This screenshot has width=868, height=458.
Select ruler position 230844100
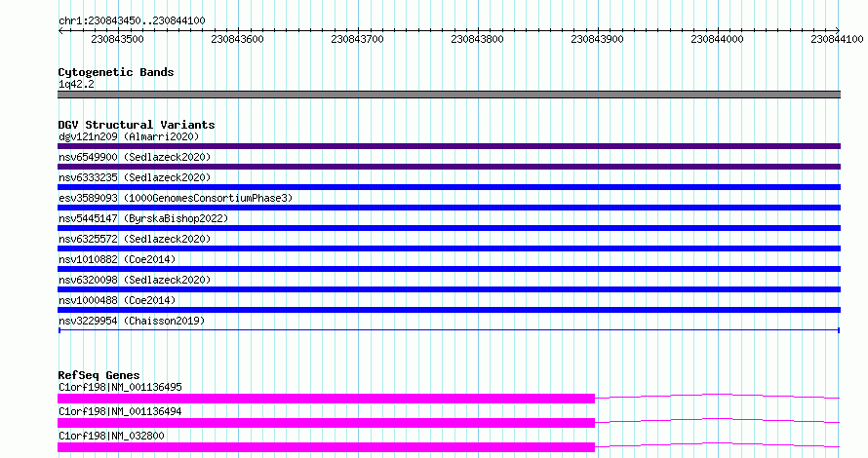pyautogui.click(x=837, y=39)
